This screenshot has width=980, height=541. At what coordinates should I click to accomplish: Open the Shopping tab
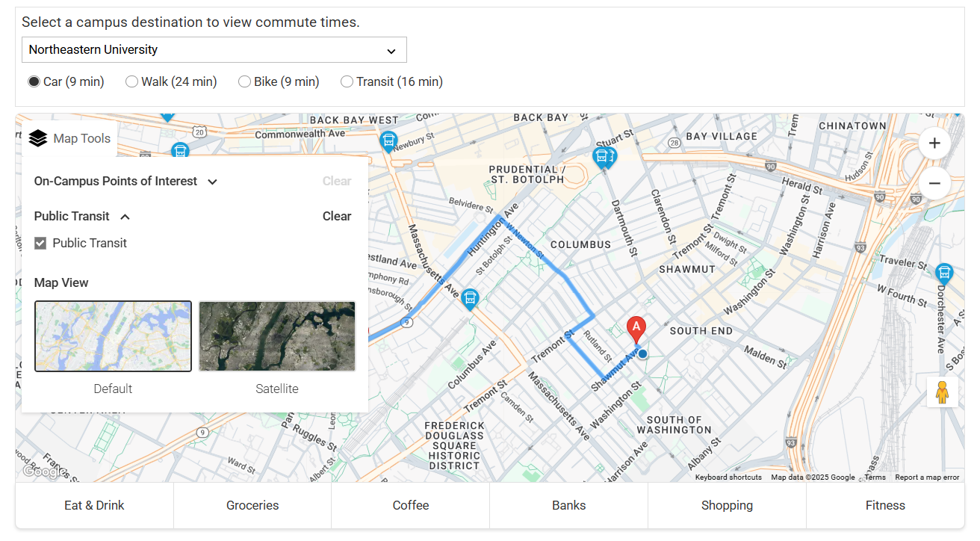click(727, 506)
